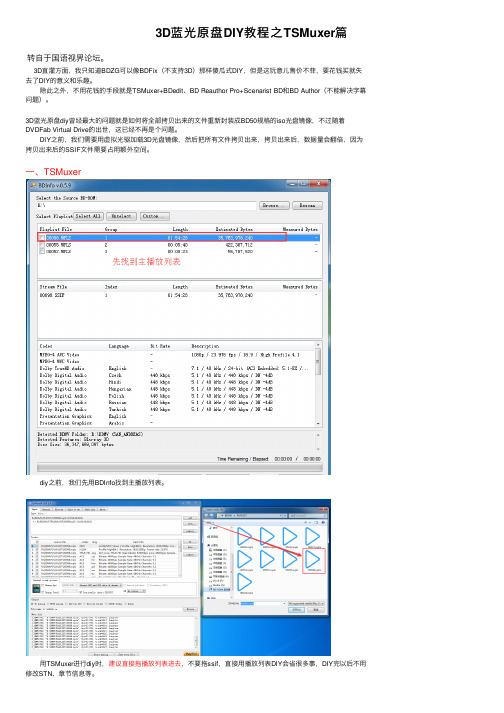Select the Presentation Graphics Arabic row
Viewport: 504px width, 713px height.
pos(176,423)
